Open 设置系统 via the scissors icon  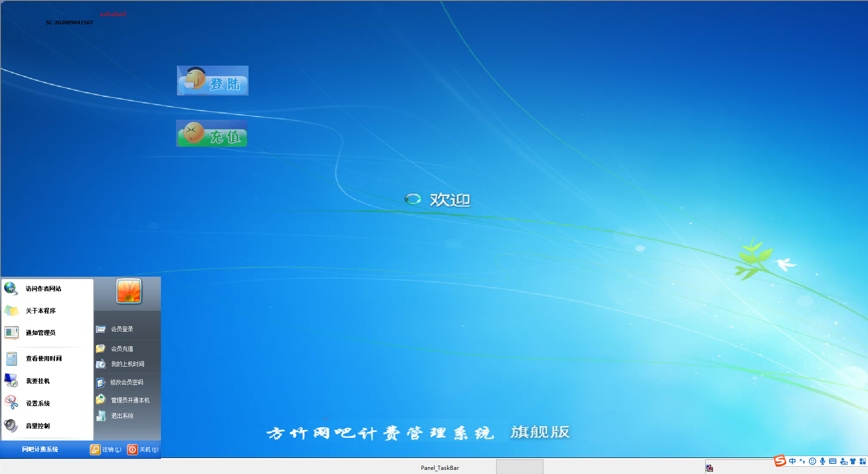11,402
